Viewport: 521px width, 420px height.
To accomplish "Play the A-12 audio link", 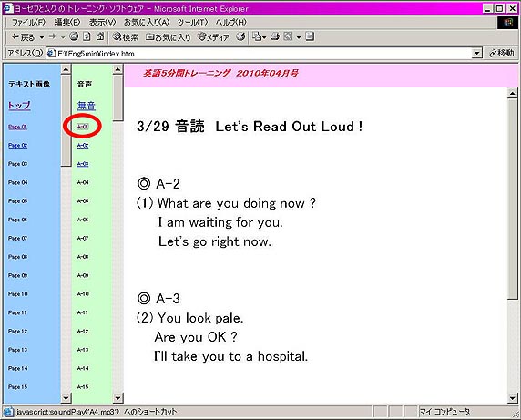I will pyautogui.click(x=83, y=332).
